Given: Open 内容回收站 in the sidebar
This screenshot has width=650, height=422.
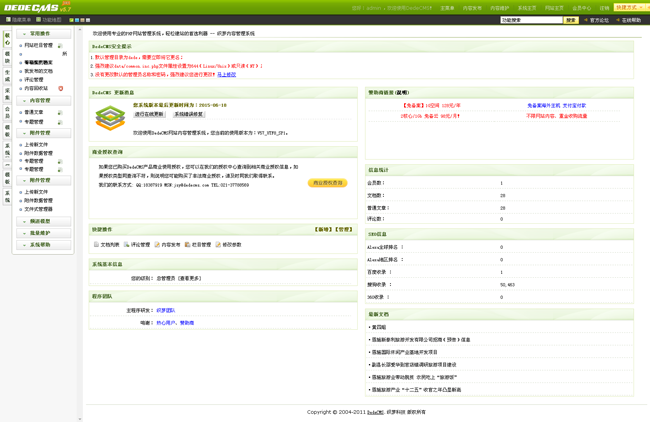Looking at the screenshot, I should (36, 88).
